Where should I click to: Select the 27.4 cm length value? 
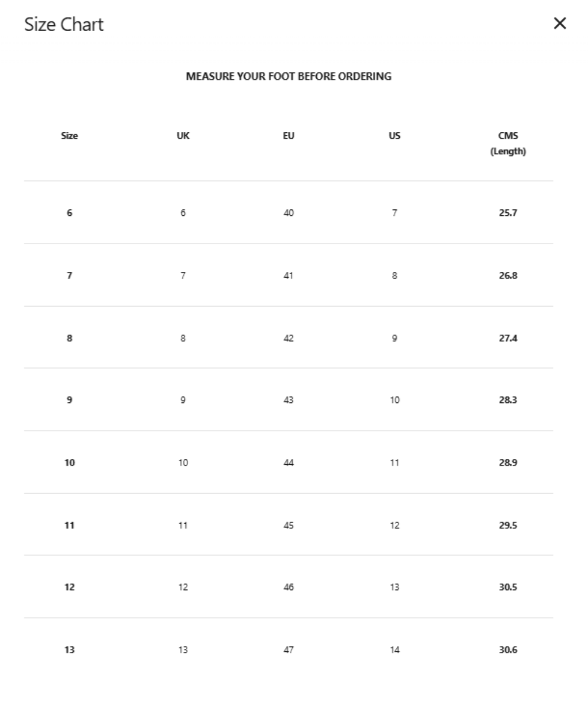508,338
